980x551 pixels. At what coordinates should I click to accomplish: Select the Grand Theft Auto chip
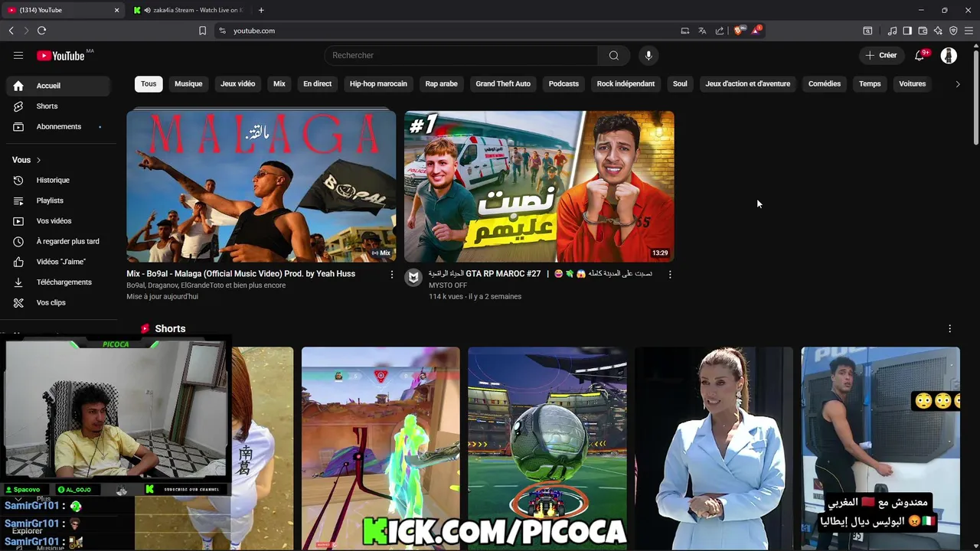pyautogui.click(x=503, y=83)
